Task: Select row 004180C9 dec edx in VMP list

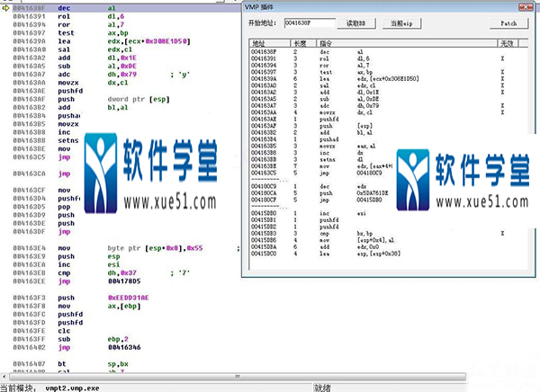Action: 323,186
